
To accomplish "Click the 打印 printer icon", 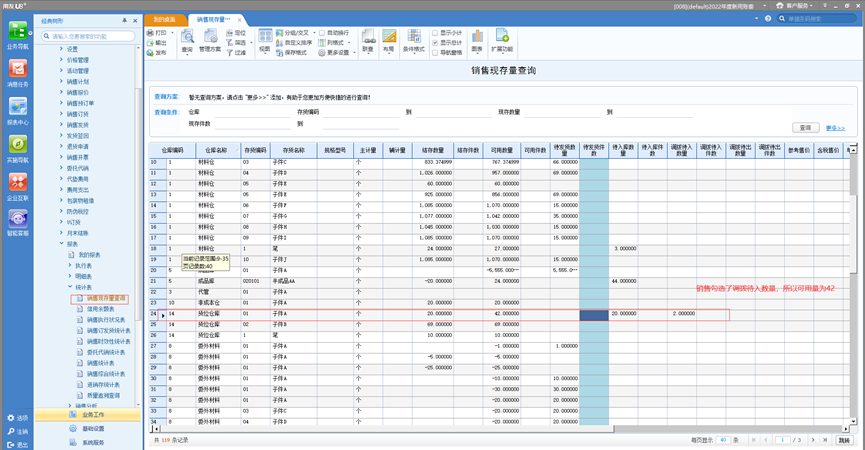I will [x=150, y=33].
